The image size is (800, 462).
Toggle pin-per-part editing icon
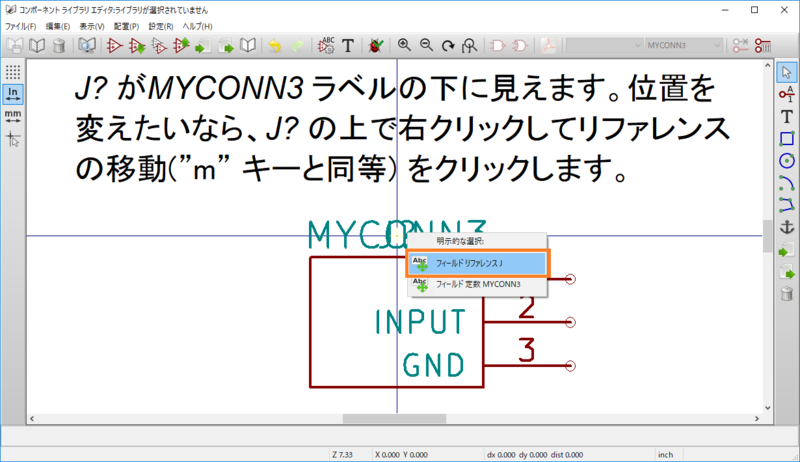point(740,45)
